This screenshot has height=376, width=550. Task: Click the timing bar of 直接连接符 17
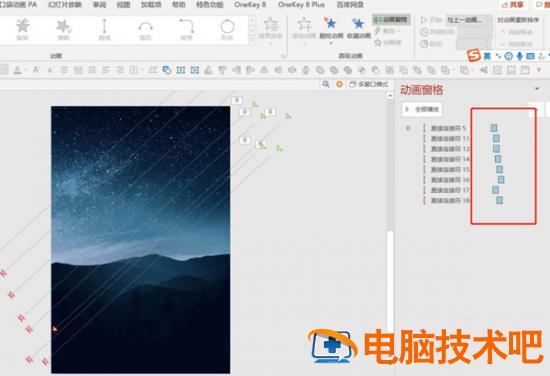coord(495,190)
